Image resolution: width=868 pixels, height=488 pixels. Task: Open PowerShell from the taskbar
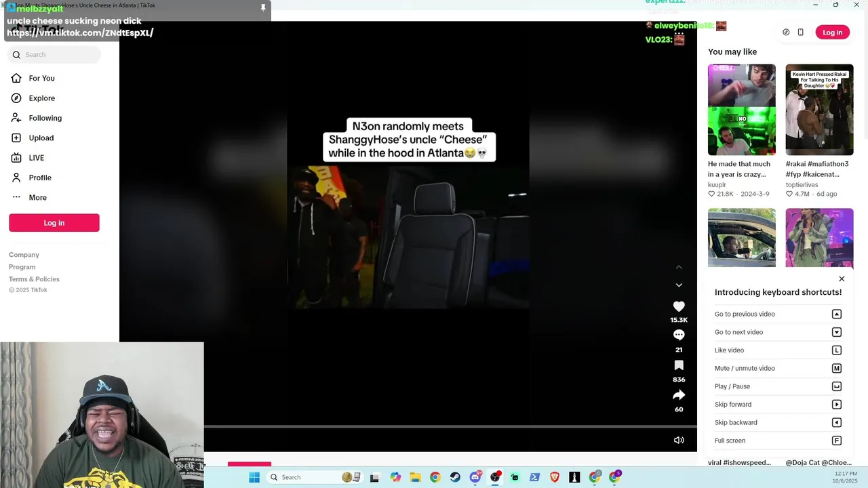pyautogui.click(x=534, y=477)
